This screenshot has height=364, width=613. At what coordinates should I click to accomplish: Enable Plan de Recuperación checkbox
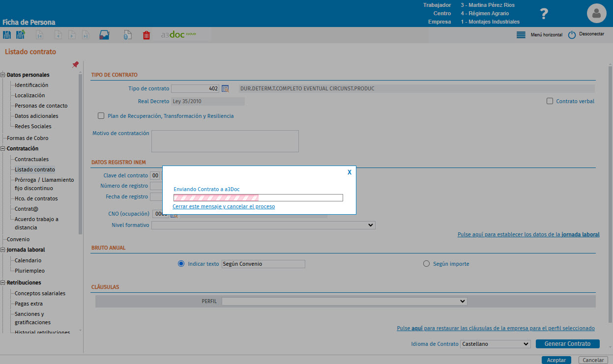pos(101,116)
